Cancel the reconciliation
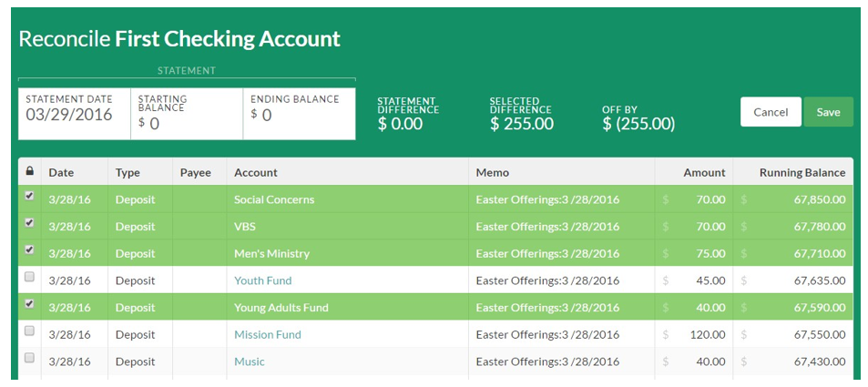868x387 pixels. (x=771, y=112)
